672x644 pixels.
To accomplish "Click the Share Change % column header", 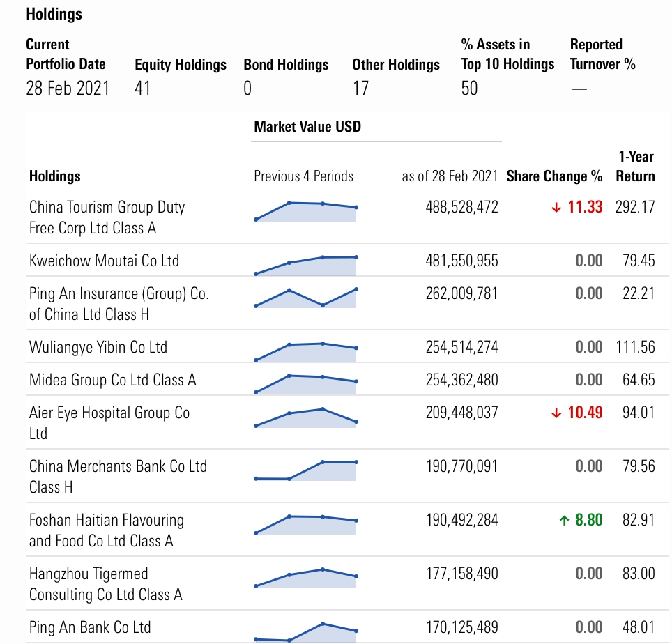I will pos(554,176).
